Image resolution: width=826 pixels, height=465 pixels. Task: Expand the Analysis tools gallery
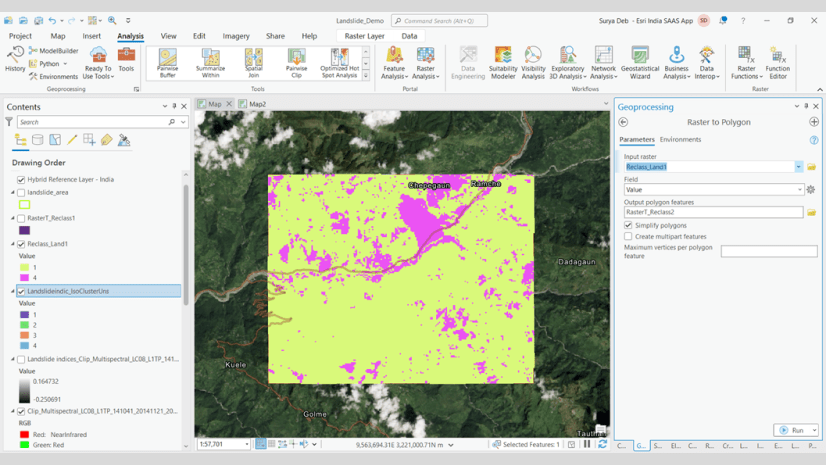(366, 76)
